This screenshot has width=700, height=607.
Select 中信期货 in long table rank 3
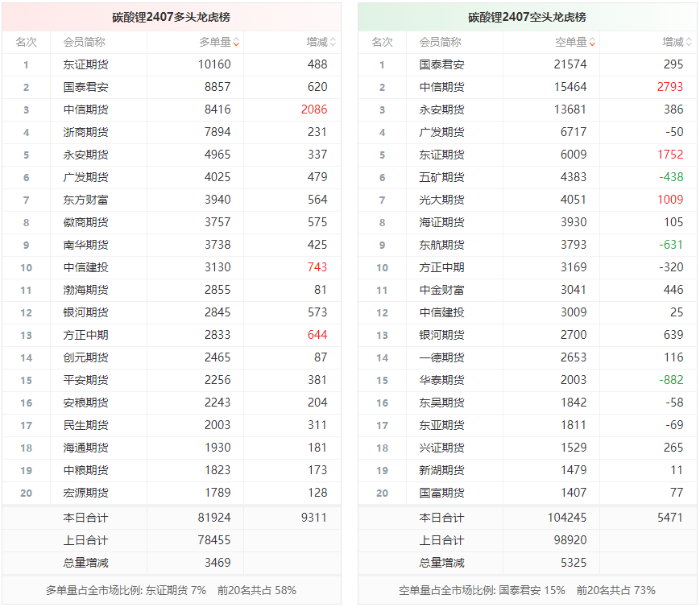pyautogui.click(x=85, y=109)
